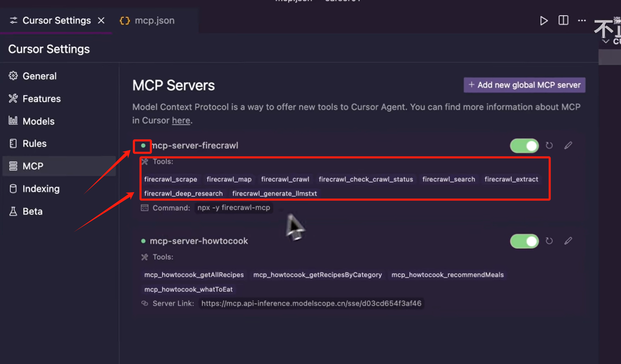
Task: Click the MCP server-stack icon in sidebar
Action: (x=13, y=166)
